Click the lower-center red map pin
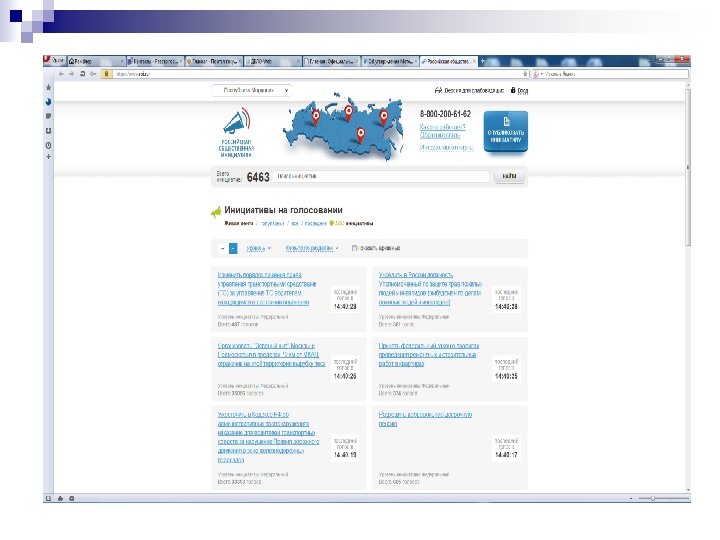This screenshot has height=540, width=720. tap(361, 135)
